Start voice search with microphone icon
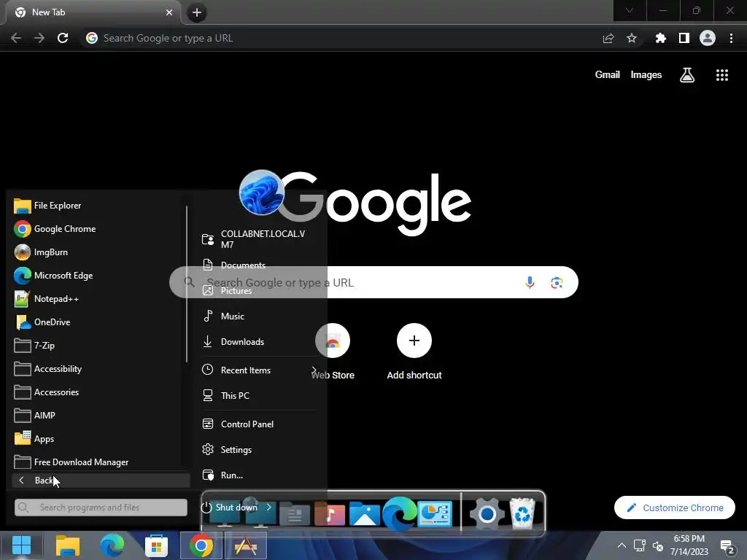The width and height of the screenshot is (747, 560). coord(530,282)
